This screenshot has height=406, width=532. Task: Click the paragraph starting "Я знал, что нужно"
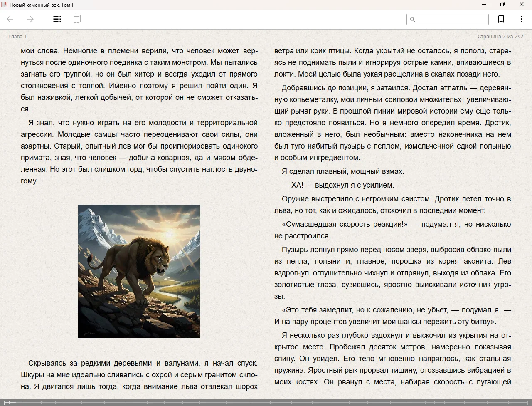(x=139, y=152)
